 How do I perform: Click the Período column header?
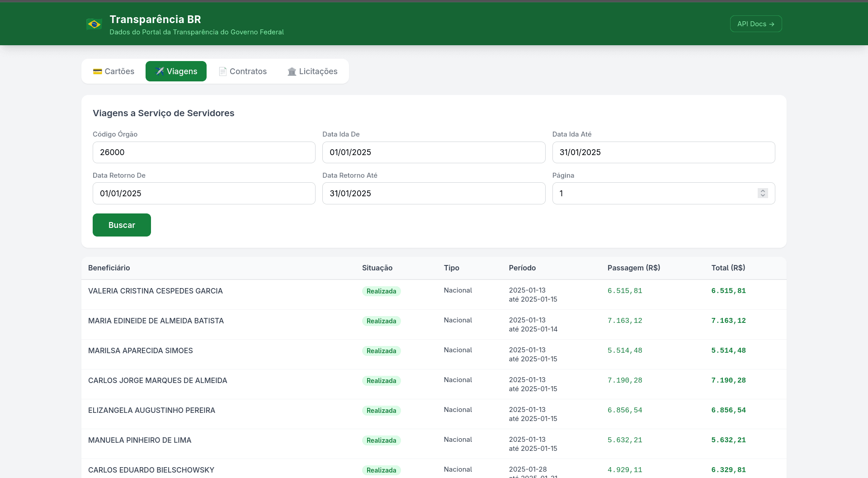[522, 268]
